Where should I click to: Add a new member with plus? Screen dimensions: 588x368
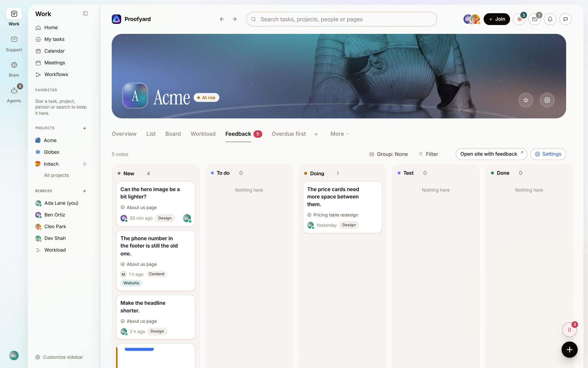(85, 191)
